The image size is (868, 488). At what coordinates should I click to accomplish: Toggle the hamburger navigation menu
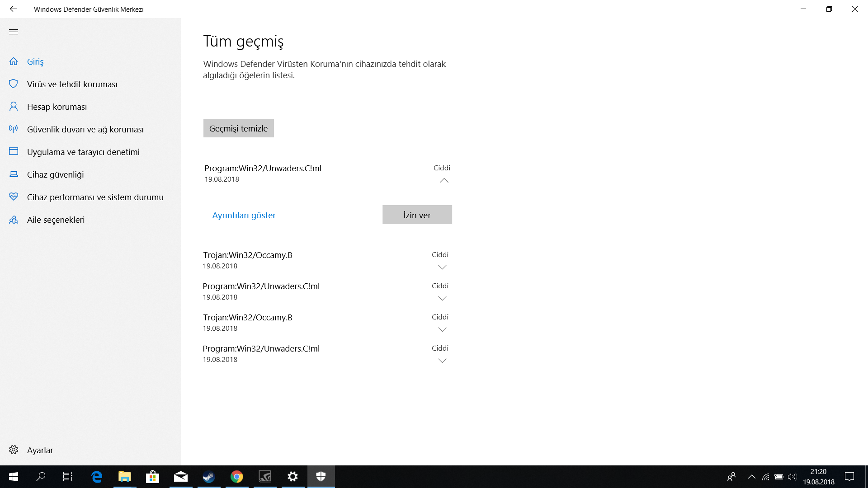[14, 32]
